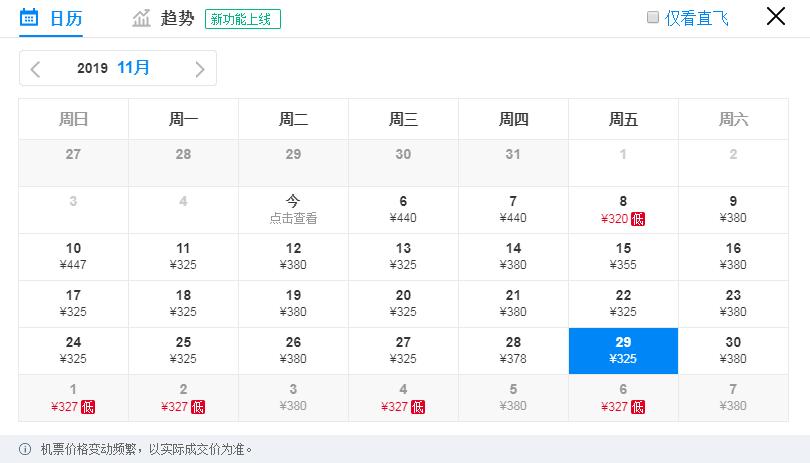Screen dimensions: 810x463
Task: Choose November 28 at ¥378
Action: click(513, 351)
